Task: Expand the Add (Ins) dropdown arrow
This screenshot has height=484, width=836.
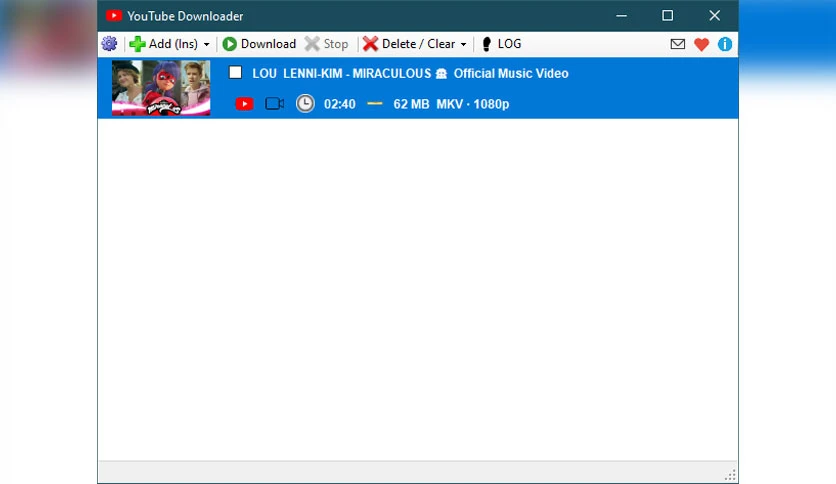Action: 206,44
